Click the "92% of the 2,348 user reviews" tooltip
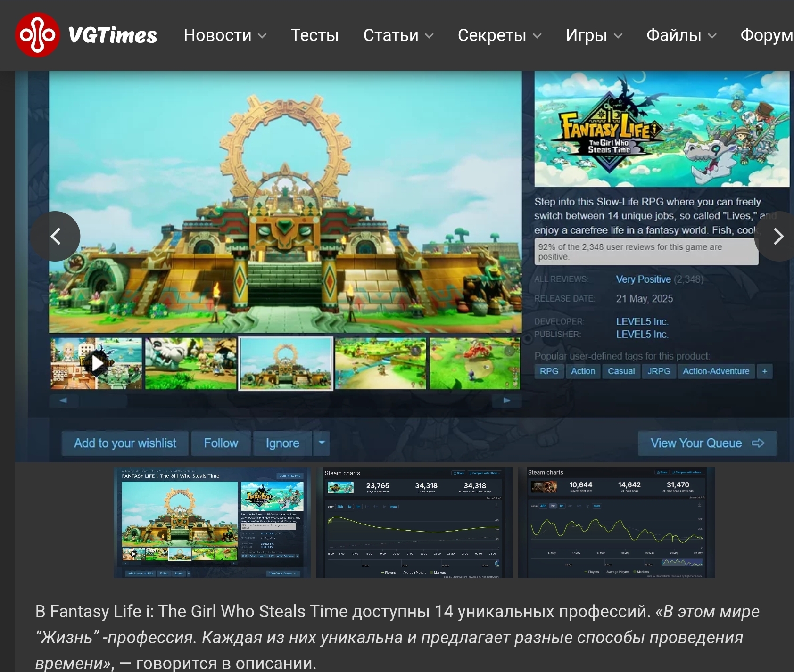This screenshot has width=794, height=672. point(646,252)
